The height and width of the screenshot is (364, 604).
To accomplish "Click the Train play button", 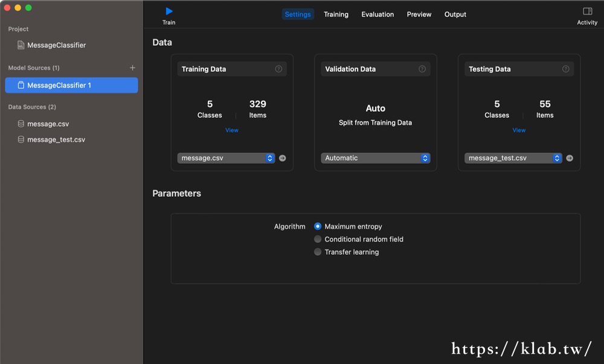I will (169, 11).
